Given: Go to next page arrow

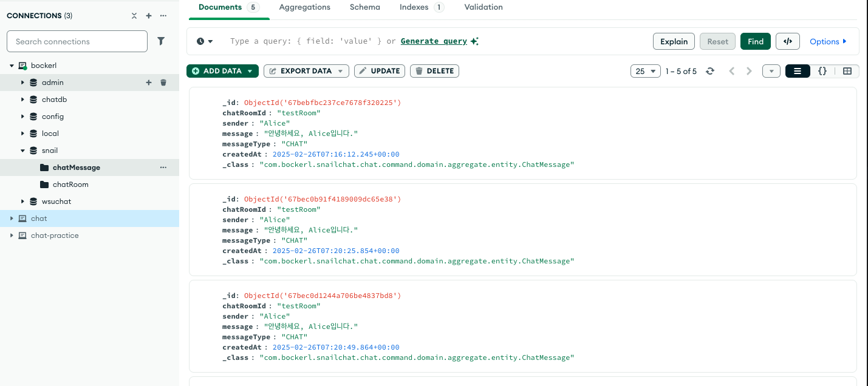Looking at the screenshot, I should [x=749, y=71].
